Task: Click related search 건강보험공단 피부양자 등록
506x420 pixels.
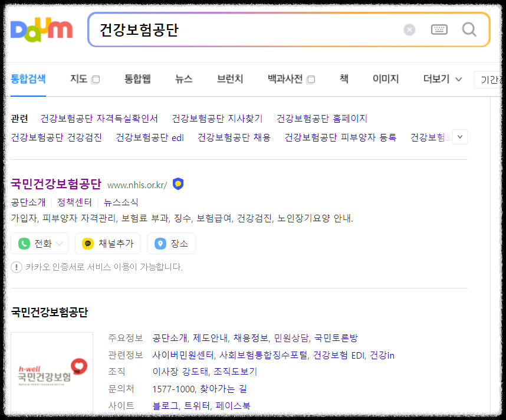Action: 340,137
